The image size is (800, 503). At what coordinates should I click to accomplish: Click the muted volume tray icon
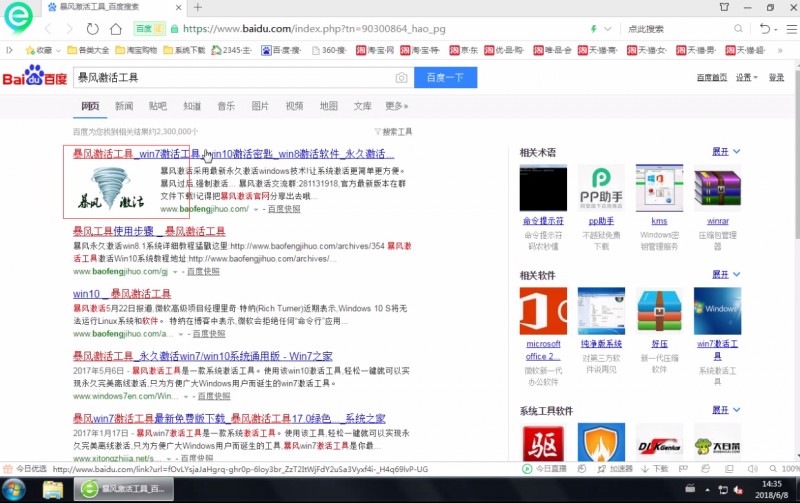(x=738, y=490)
